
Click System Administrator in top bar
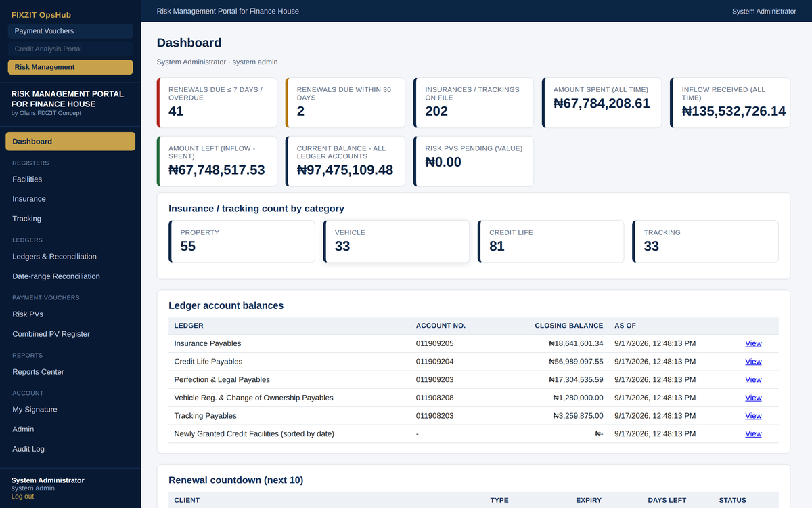(x=764, y=12)
